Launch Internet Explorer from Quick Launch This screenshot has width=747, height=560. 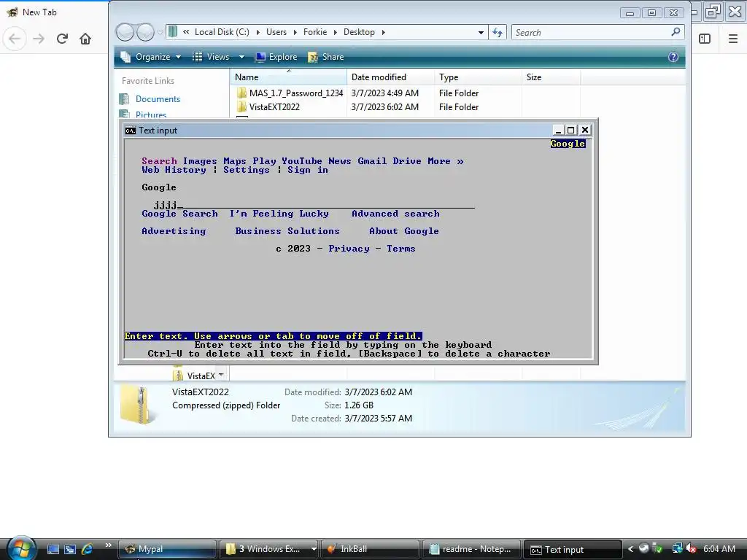point(87,549)
